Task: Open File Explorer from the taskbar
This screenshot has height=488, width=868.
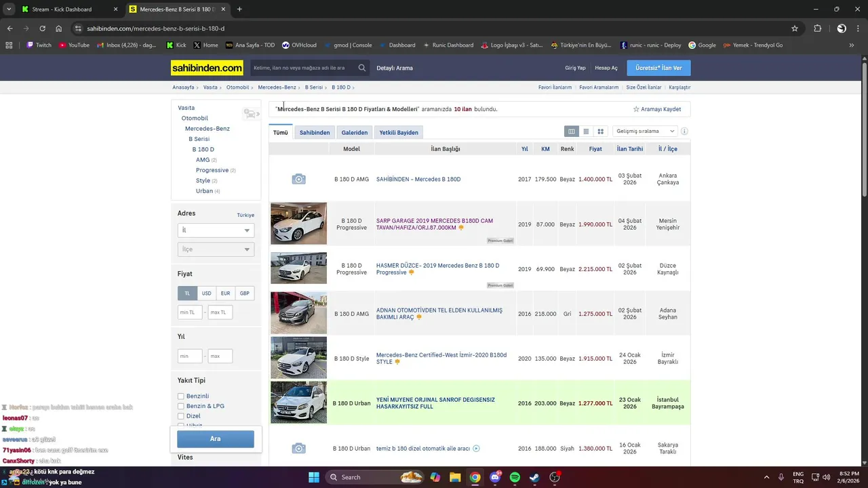Action: [455, 477]
